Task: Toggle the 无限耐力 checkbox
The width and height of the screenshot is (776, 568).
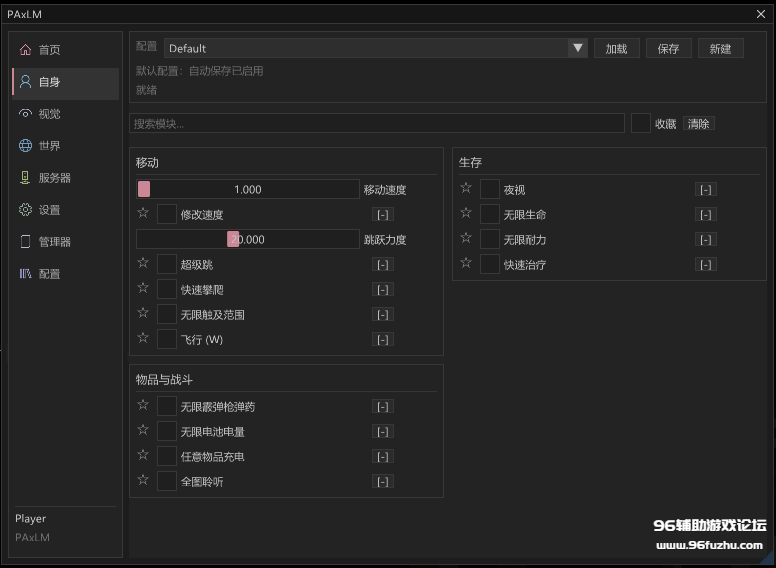Action: tap(490, 239)
